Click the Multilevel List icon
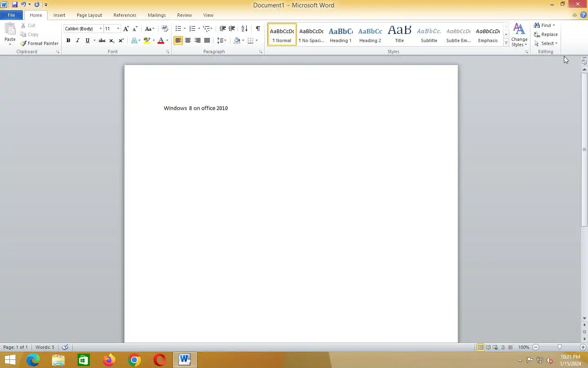This screenshot has width=588, height=368. coord(207,29)
